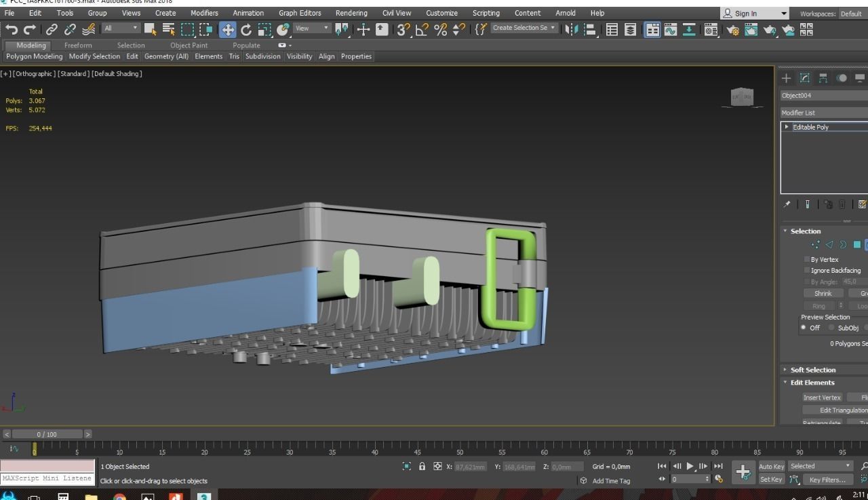Open the Customize menu
Viewport: 868px width, 500px height.
click(x=441, y=12)
